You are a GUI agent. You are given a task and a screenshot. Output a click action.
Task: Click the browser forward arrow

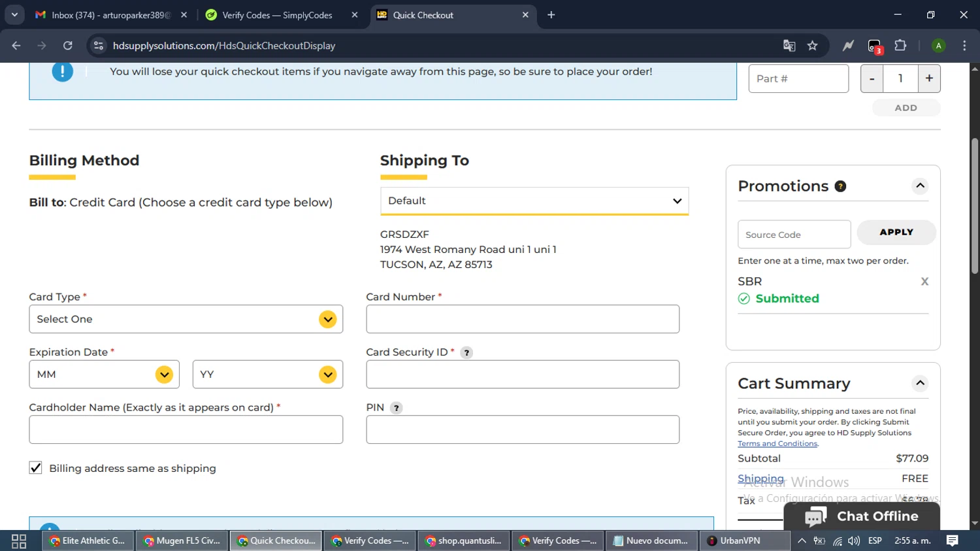click(42, 46)
